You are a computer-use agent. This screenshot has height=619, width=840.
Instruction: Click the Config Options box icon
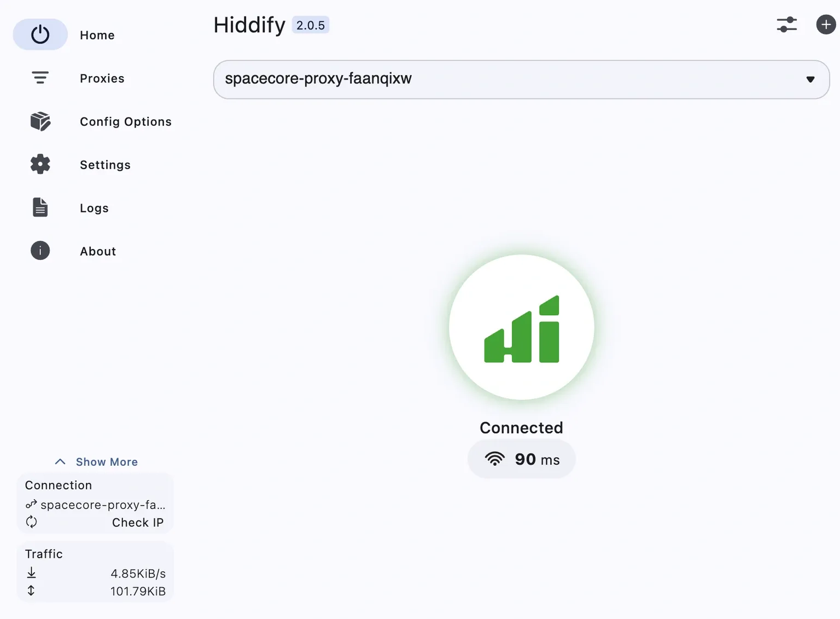[40, 121]
